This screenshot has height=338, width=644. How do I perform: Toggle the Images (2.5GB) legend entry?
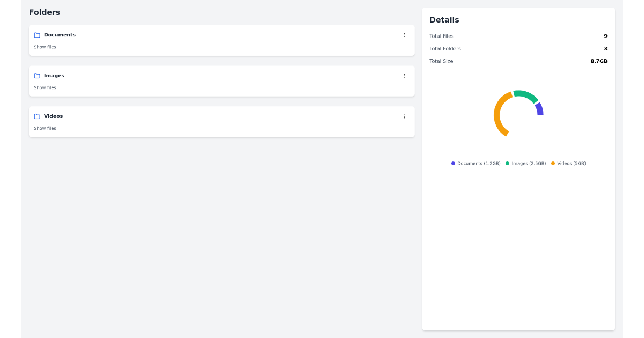526,163
